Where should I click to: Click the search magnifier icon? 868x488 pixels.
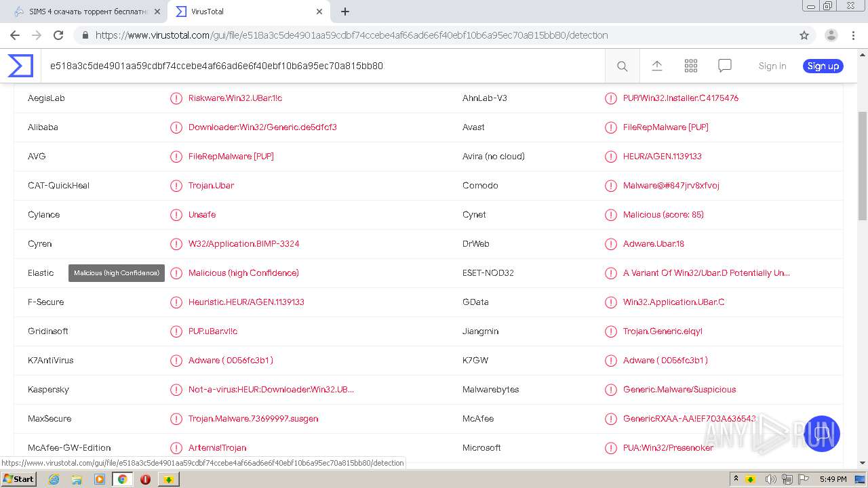tap(622, 66)
